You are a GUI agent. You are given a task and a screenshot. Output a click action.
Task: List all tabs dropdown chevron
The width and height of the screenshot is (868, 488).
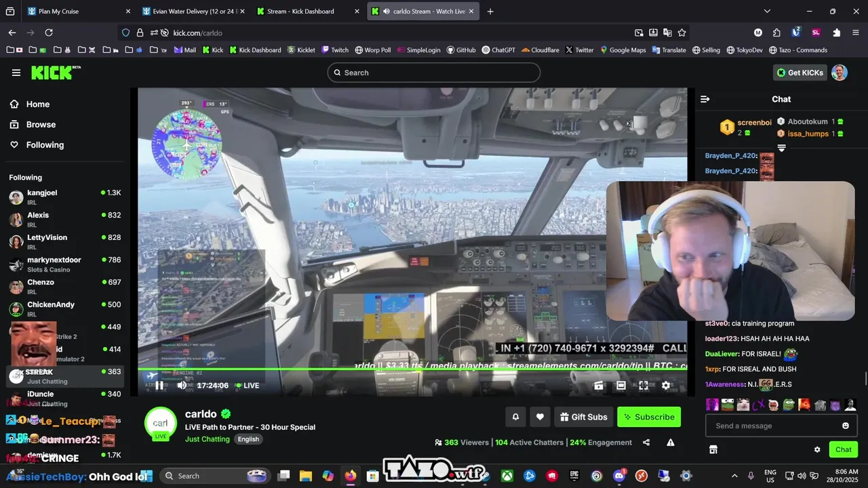click(767, 12)
